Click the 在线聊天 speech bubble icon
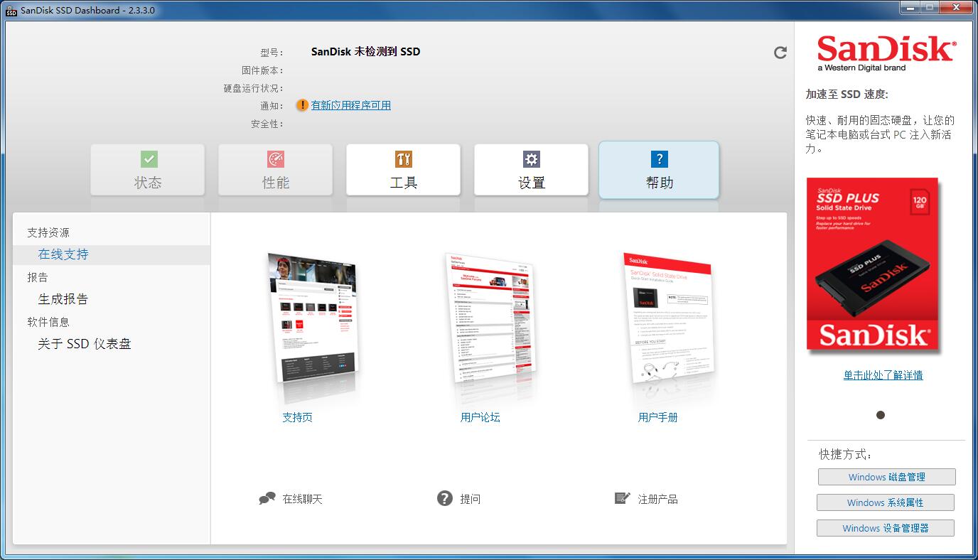The height and width of the screenshot is (560, 978). coord(267,499)
